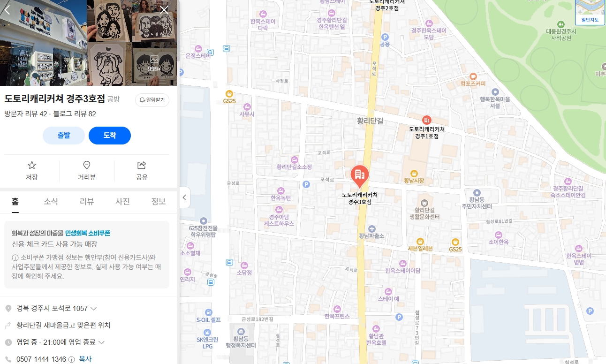The height and width of the screenshot is (364, 606).
Task: Select the 황남동 주민자치센터 marker
Action: [477, 193]
